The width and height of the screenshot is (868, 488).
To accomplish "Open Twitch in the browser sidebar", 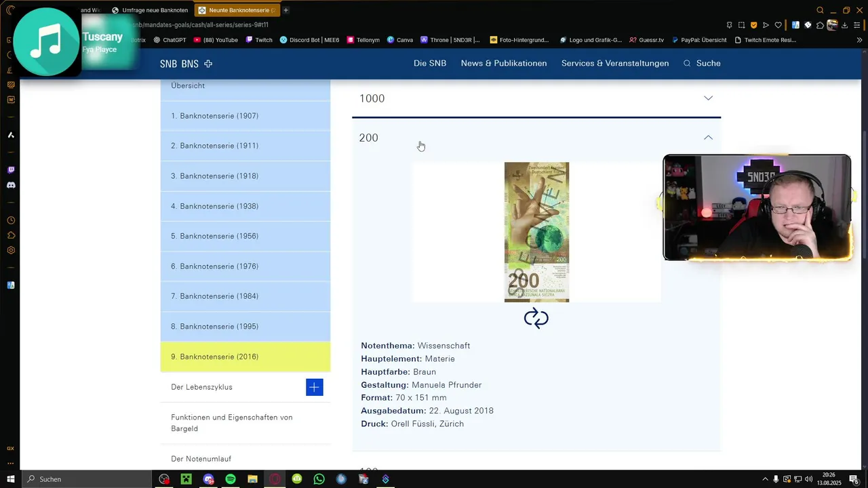I will [x=10, y=170].
